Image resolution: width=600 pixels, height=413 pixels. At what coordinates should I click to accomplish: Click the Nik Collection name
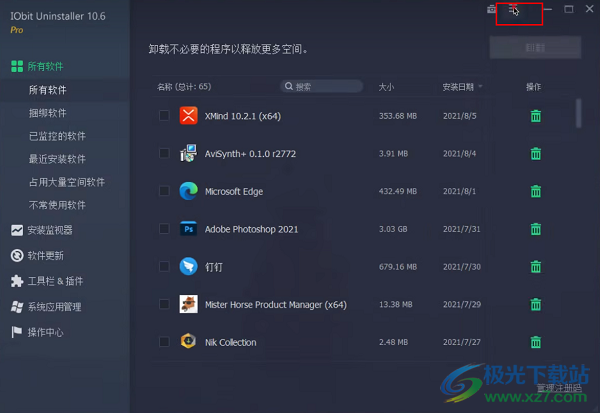(x=230, y=342)
